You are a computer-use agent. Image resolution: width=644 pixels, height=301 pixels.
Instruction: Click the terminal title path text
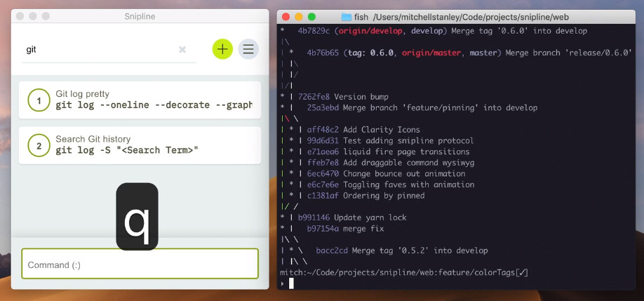pos(471,18)
